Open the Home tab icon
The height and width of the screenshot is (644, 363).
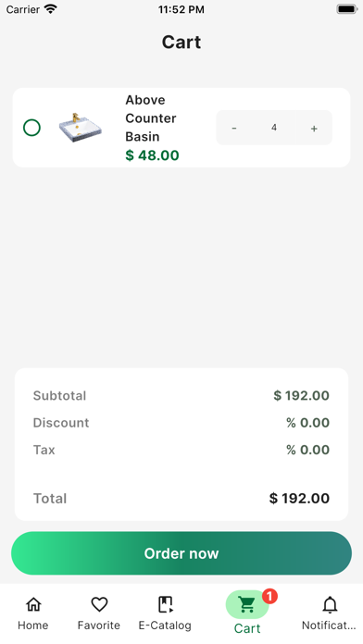(x=33, y=604)
